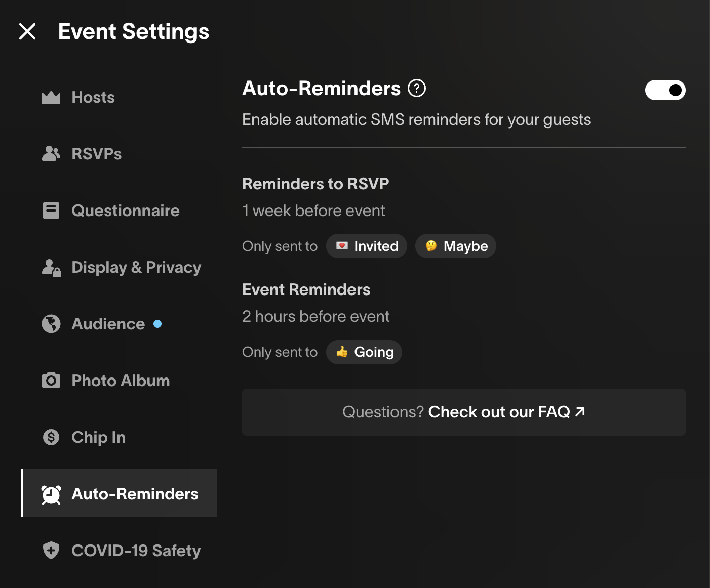
Task: Click the Questionnaire form icon
Action: [51, 211]
